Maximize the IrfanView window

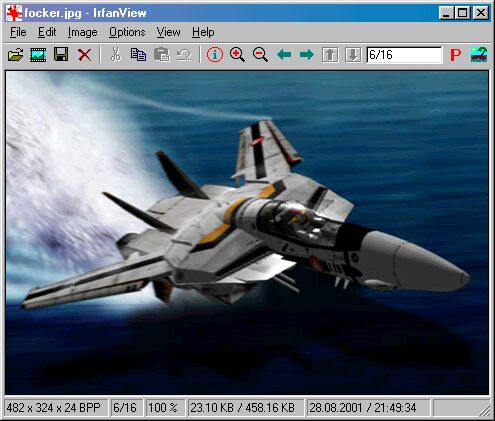(x=462, y=13)
